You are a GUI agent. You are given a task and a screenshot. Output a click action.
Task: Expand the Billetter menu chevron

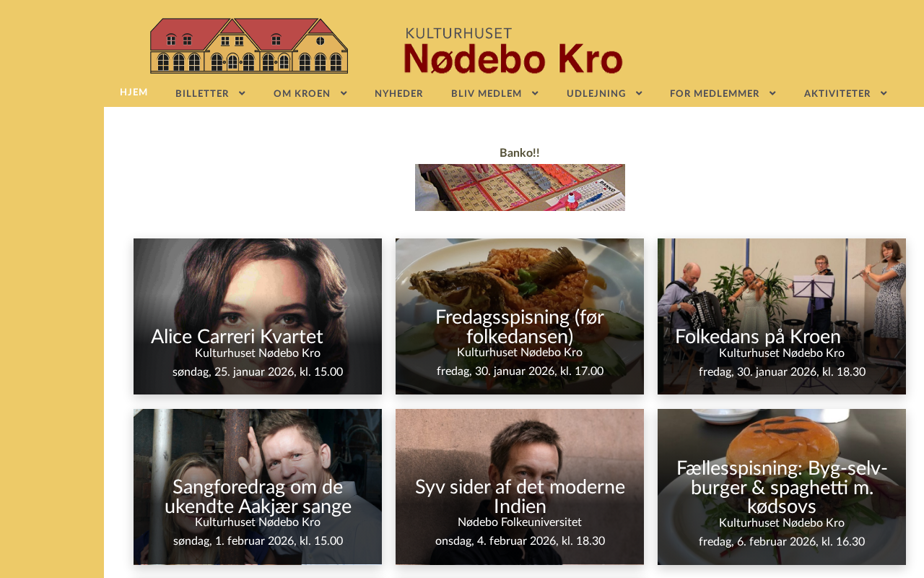coord(242,93)
